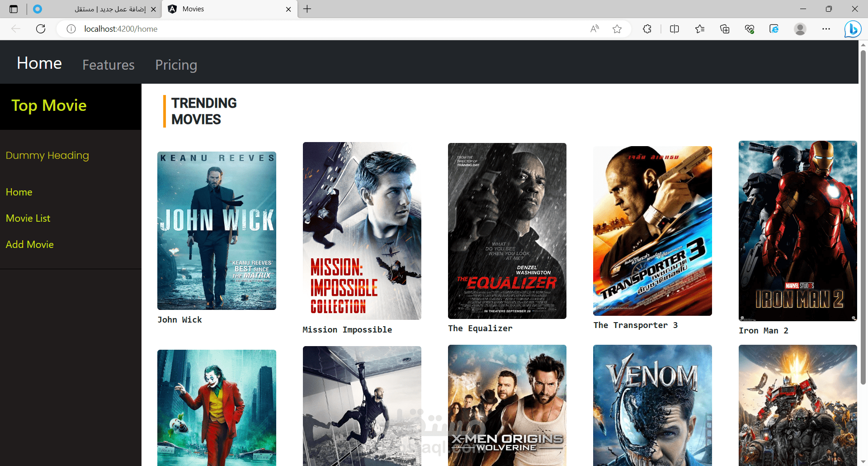This screenshot has height=466, width=868.
Task: Close the Movies tab
Action: click(x=288, y=9)
